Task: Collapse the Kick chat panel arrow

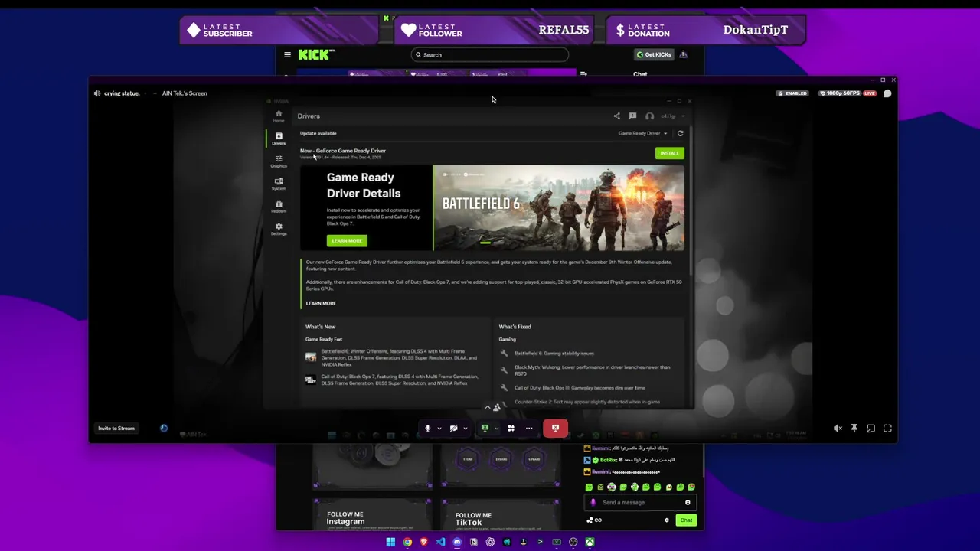Action: [x=583, y=74]
